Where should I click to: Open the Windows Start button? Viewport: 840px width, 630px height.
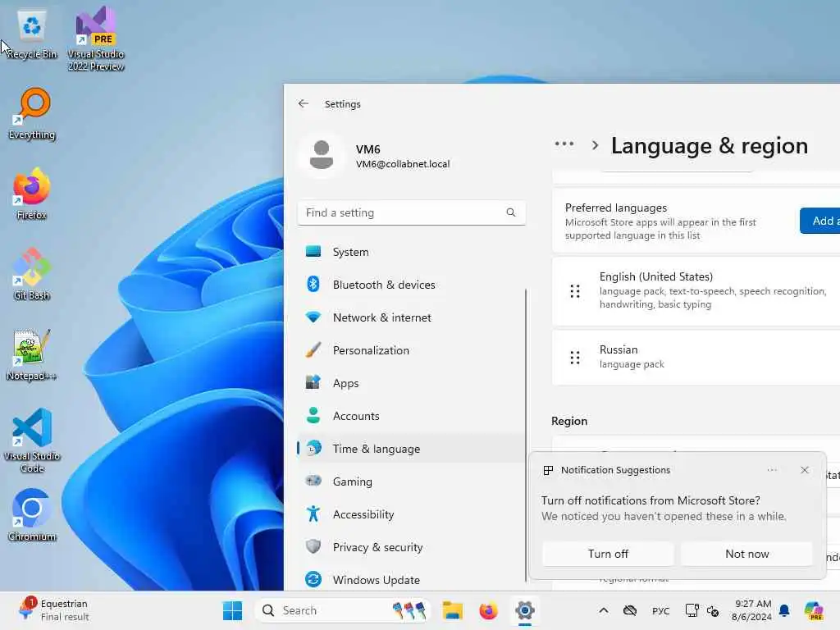click(x=232, y=610)
